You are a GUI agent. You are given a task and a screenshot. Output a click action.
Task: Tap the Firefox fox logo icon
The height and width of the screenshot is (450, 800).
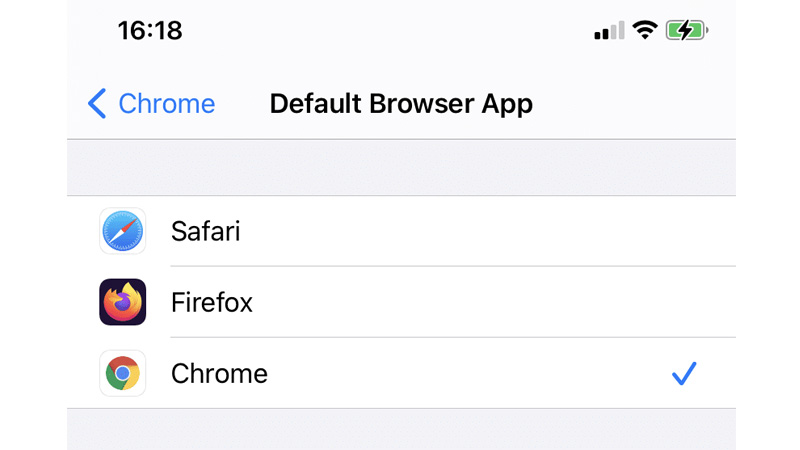tap(123, 302)
